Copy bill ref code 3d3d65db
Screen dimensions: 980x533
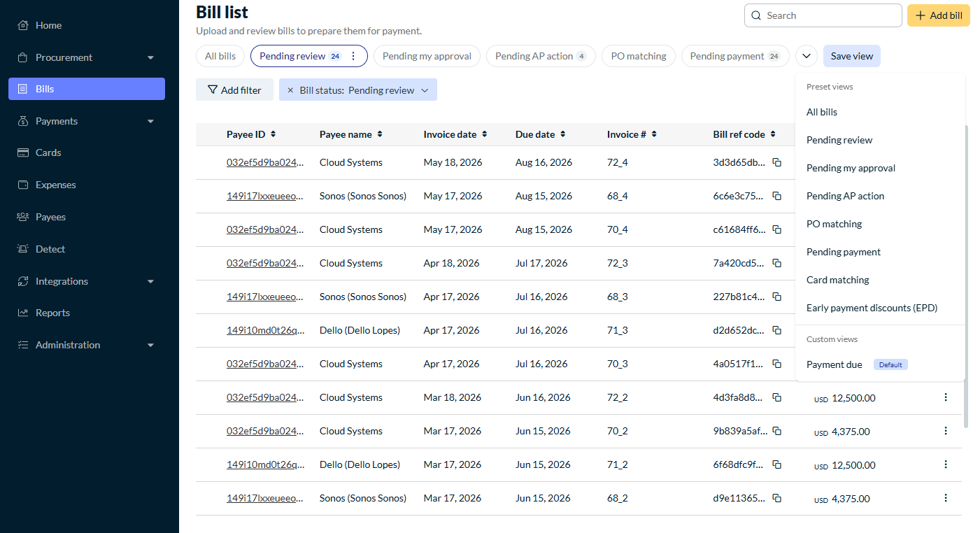click(x=776, y=162)
